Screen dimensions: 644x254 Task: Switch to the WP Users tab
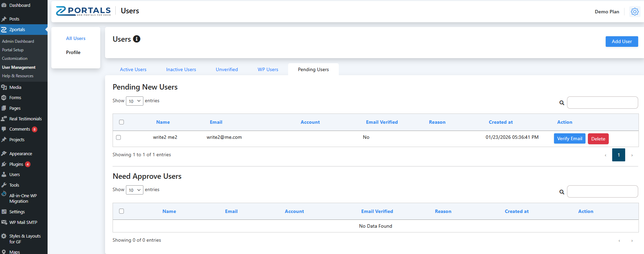(268, 69)
